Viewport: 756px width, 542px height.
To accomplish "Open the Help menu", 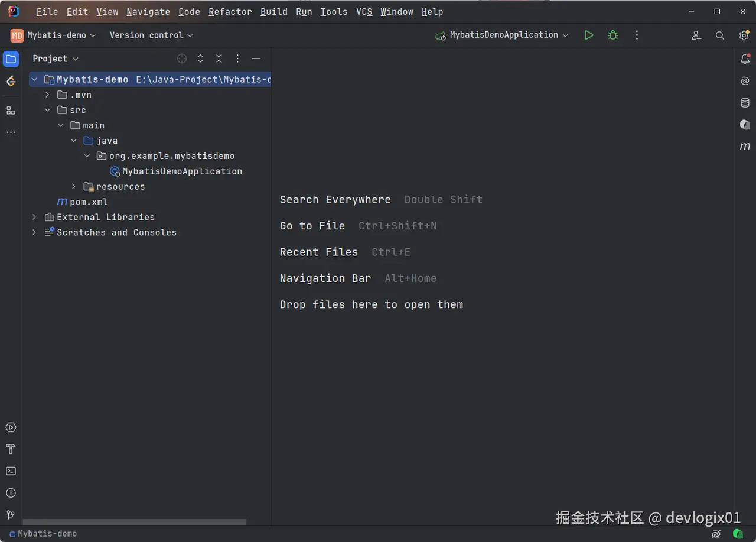I will (x=432, y=12).
